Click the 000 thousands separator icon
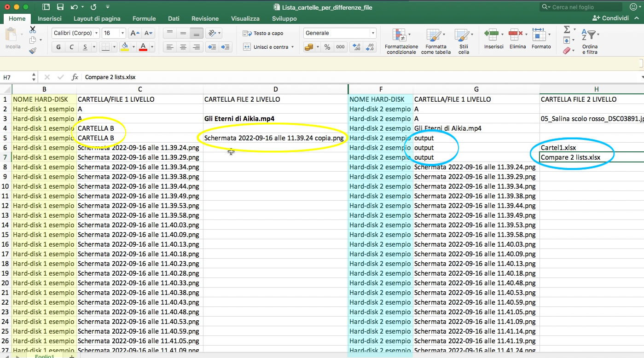This screenshot has height=358, width=644. point(340,47)
